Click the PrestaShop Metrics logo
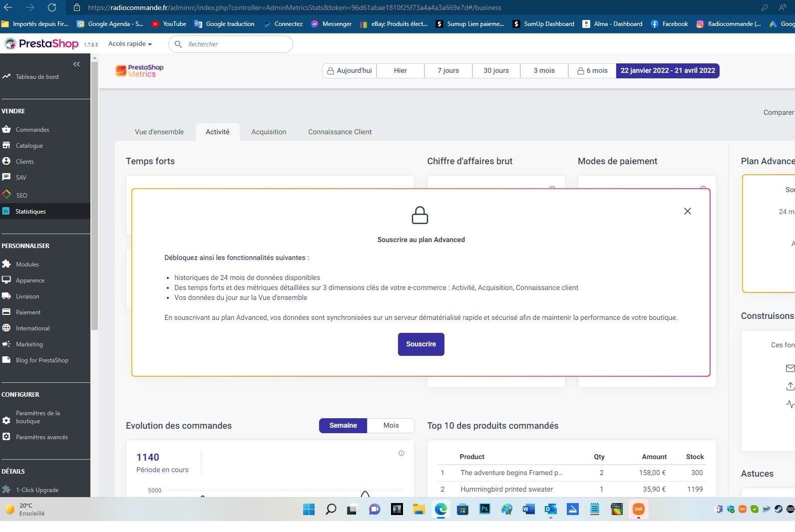This screenshot has width=795, height=532. (139, 71)
